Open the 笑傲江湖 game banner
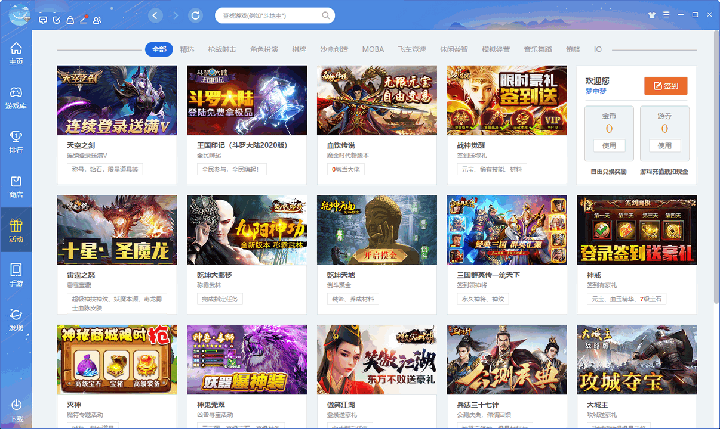 tap(377, 360)
